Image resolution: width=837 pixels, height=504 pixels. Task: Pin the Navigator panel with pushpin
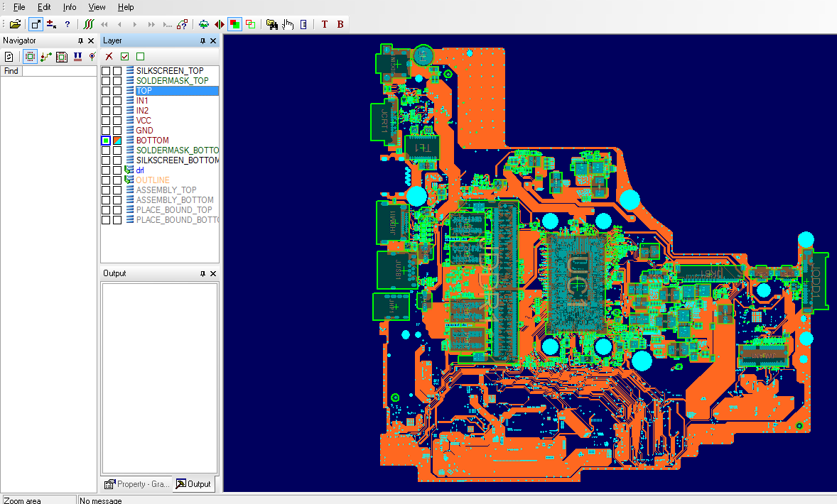tap(80, 40)
